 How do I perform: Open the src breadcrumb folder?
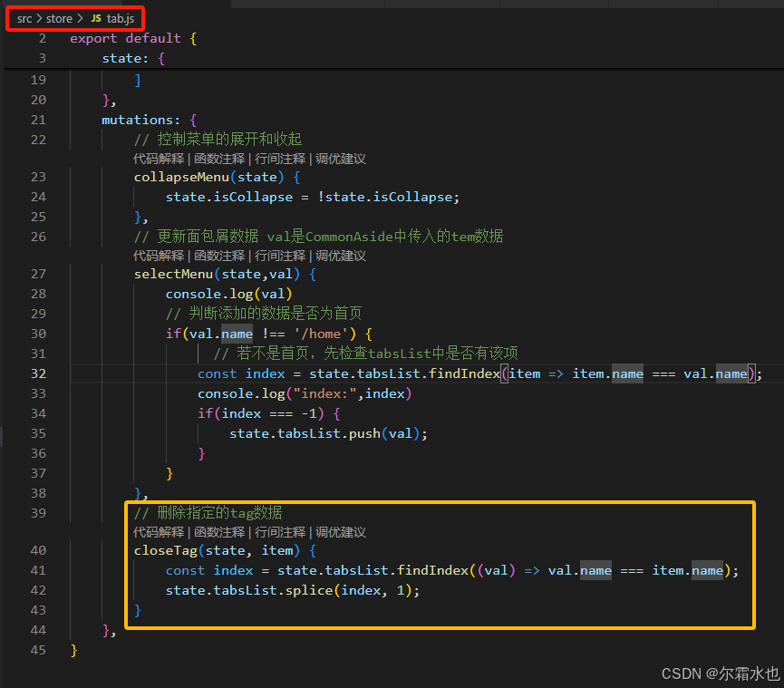tap(24, 19)
